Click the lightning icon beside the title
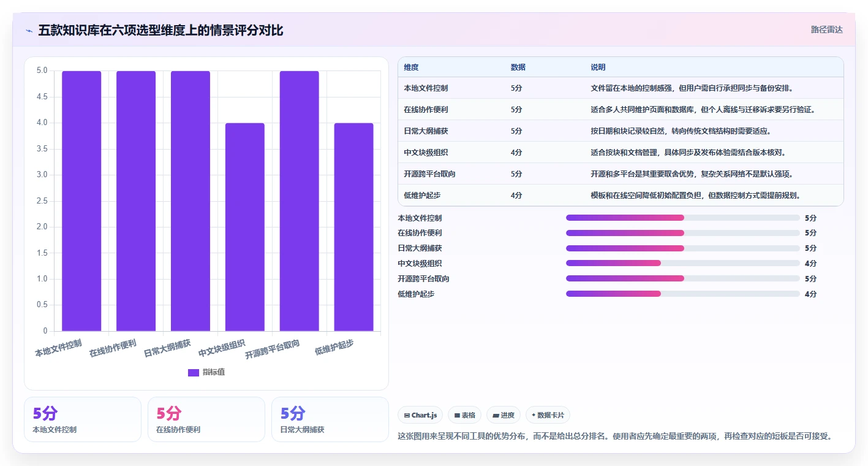The image size is (868, 466). (29, 31)
